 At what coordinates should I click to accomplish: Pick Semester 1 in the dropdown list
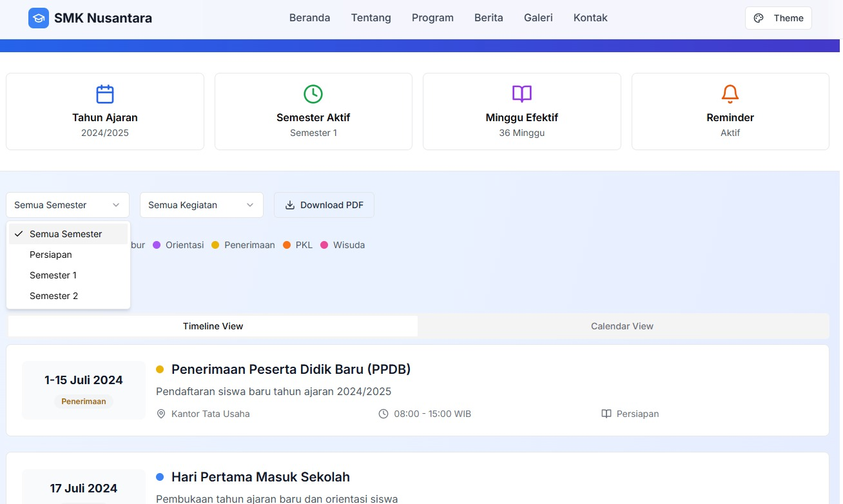53,275
